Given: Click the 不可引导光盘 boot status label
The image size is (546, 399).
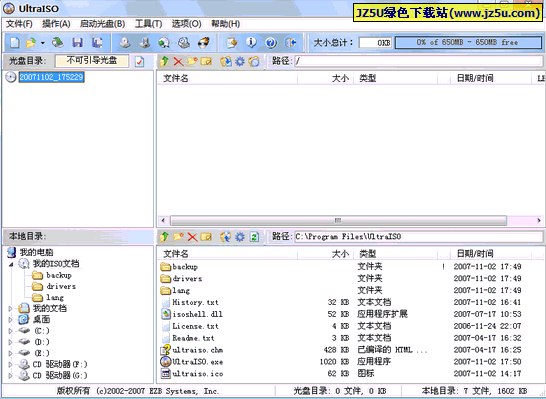Looking at the screenshot, I should click(x=92, y=61).
